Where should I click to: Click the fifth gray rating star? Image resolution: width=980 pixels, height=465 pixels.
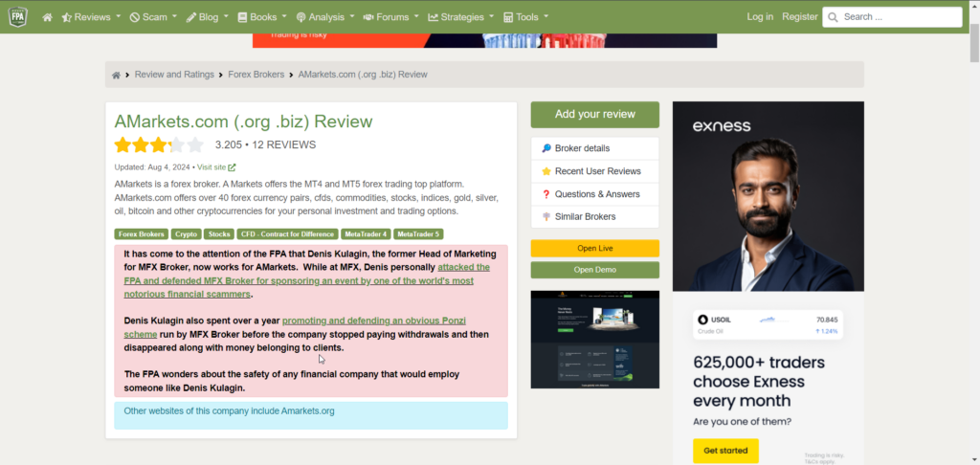(195, 145)
